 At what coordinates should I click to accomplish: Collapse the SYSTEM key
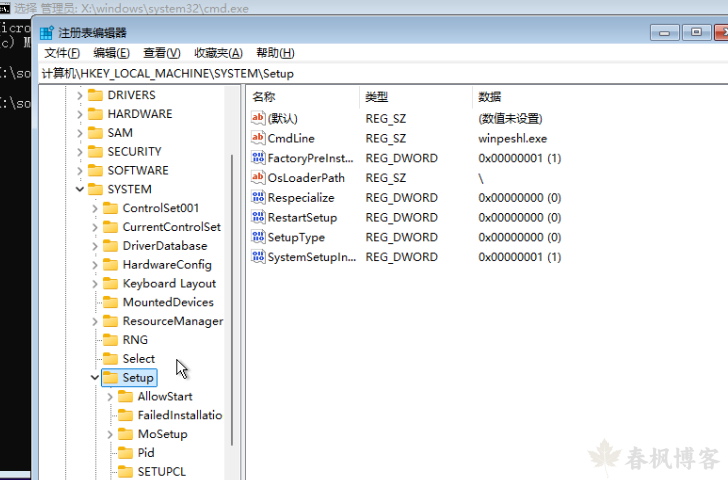point(79,189)
